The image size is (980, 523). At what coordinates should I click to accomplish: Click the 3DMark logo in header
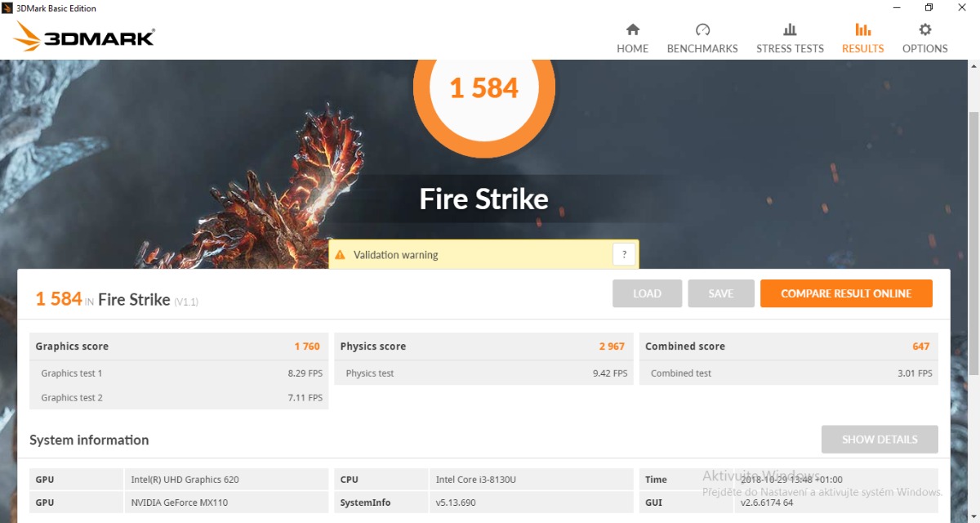click(x=84, y=38)
